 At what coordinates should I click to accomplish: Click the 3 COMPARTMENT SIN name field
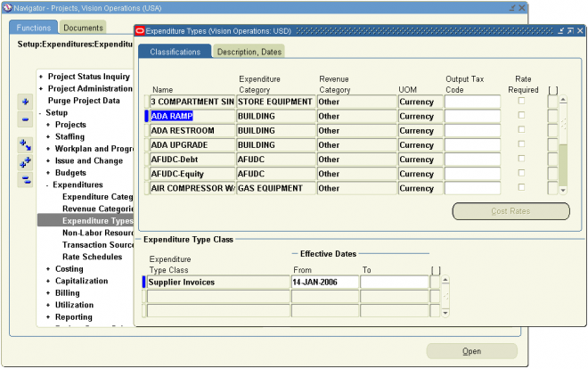[x=192, y=102]
